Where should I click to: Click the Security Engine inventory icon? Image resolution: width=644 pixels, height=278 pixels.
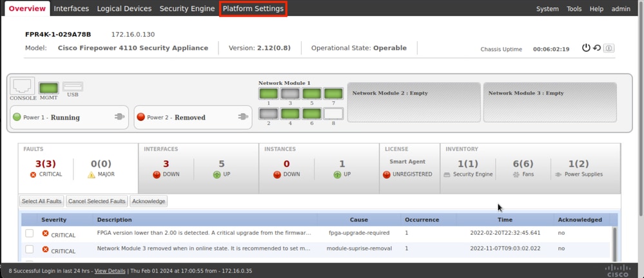point(447,174)
